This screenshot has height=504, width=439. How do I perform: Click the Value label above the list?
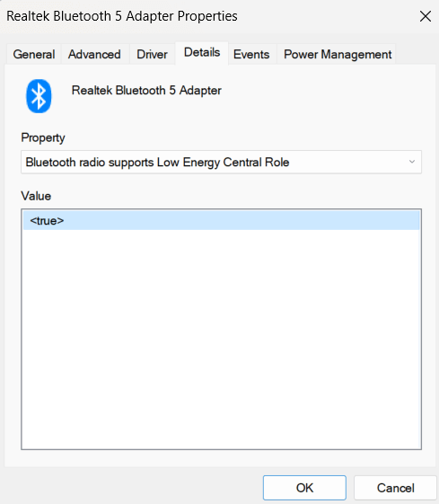pyautogui.click(x=36, y=196)
